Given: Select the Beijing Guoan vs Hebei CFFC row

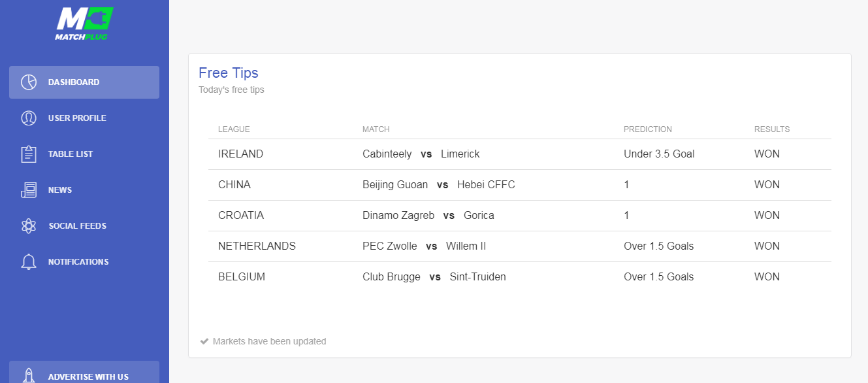Looking at the screenshot, I should [520, 185].
